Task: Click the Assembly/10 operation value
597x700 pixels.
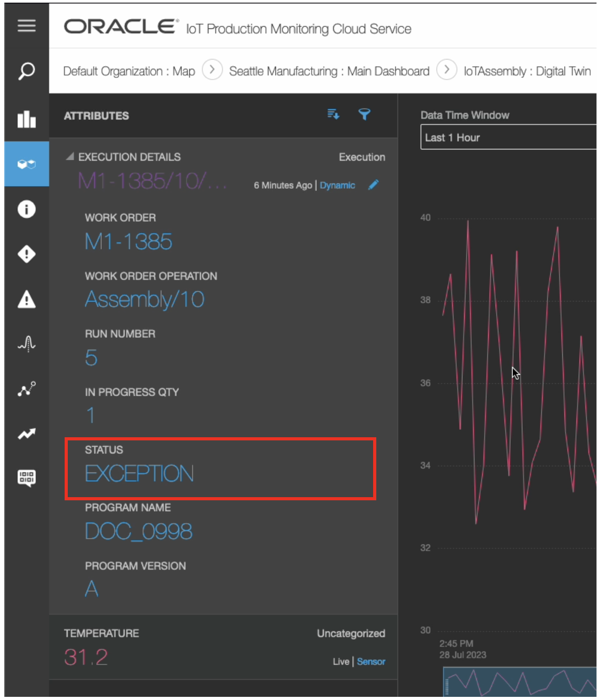Action: pos(145,300)
